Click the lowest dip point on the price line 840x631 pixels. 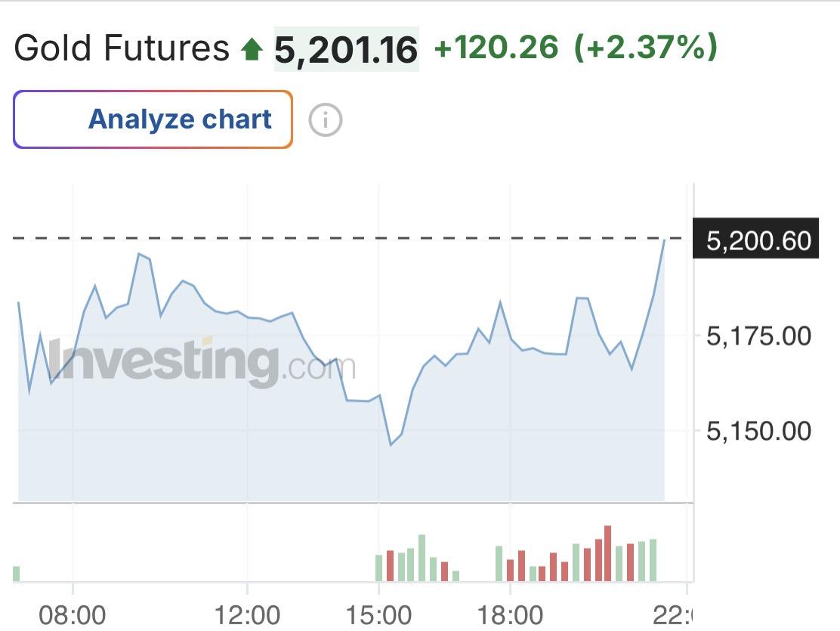coord(391,444)
